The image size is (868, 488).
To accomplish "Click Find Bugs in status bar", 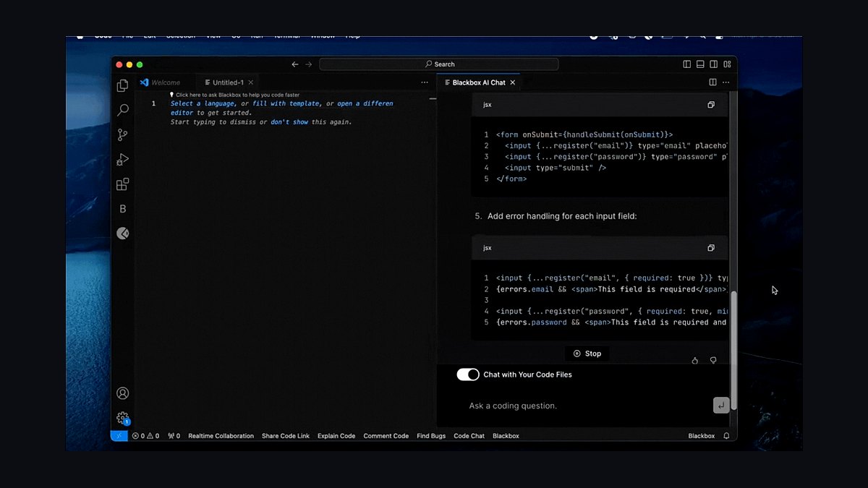I will tap(431, 436).
